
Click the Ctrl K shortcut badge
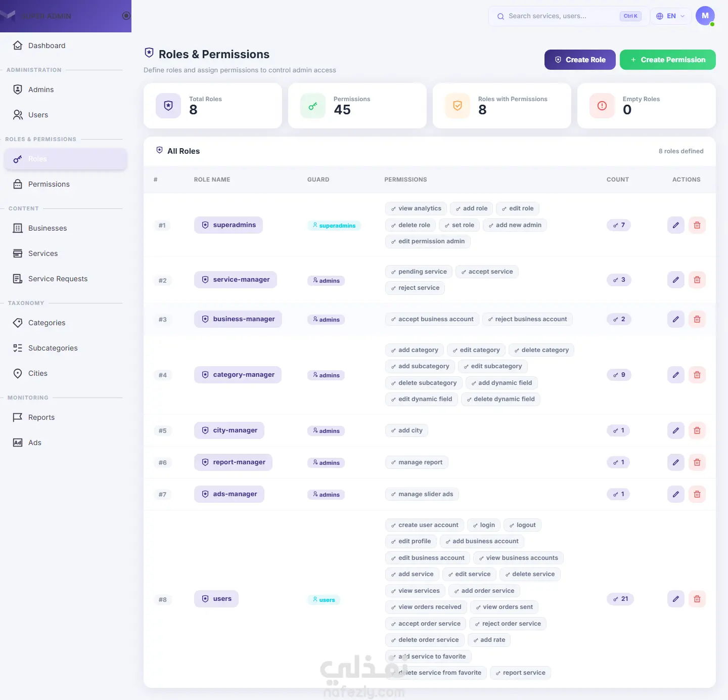point(630,16)
